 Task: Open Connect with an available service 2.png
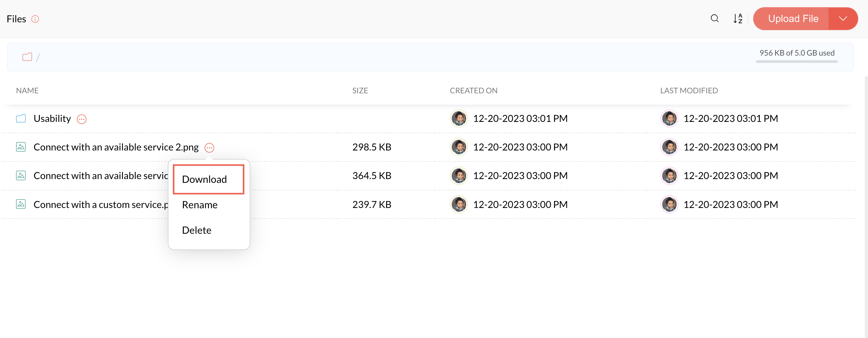(x=116, y=147)
